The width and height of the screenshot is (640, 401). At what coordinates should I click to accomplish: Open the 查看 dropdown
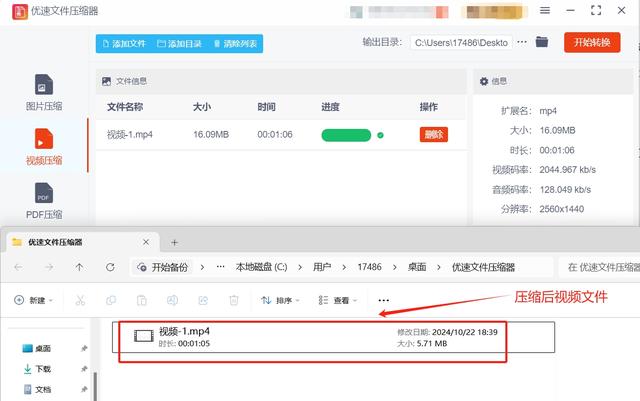pos(338,301)
